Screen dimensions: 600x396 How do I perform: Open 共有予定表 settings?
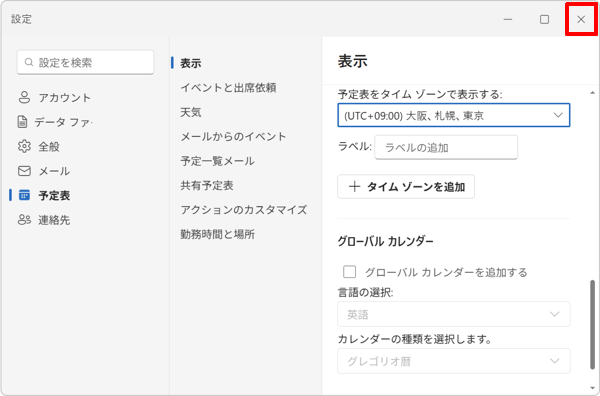207,186
